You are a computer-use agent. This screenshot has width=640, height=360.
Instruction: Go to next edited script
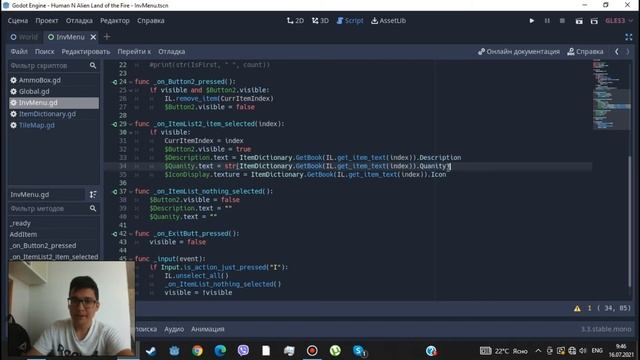[x=628, y=51]
